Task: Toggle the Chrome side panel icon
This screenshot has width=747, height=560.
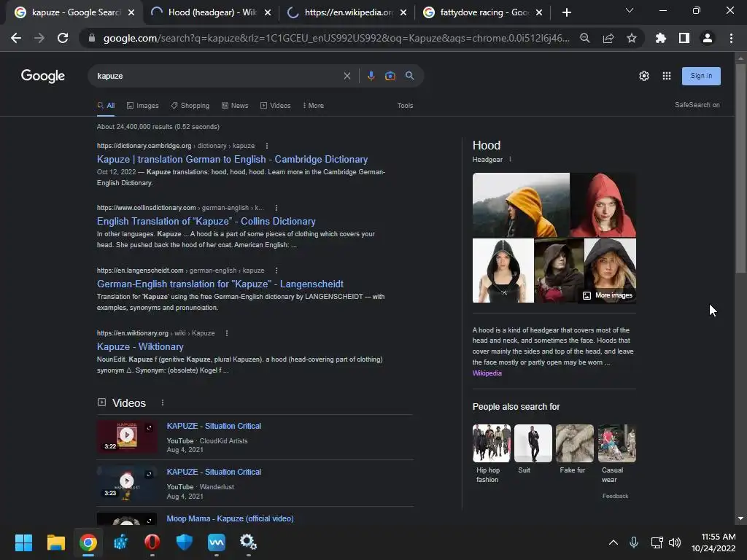Action: 684,38
